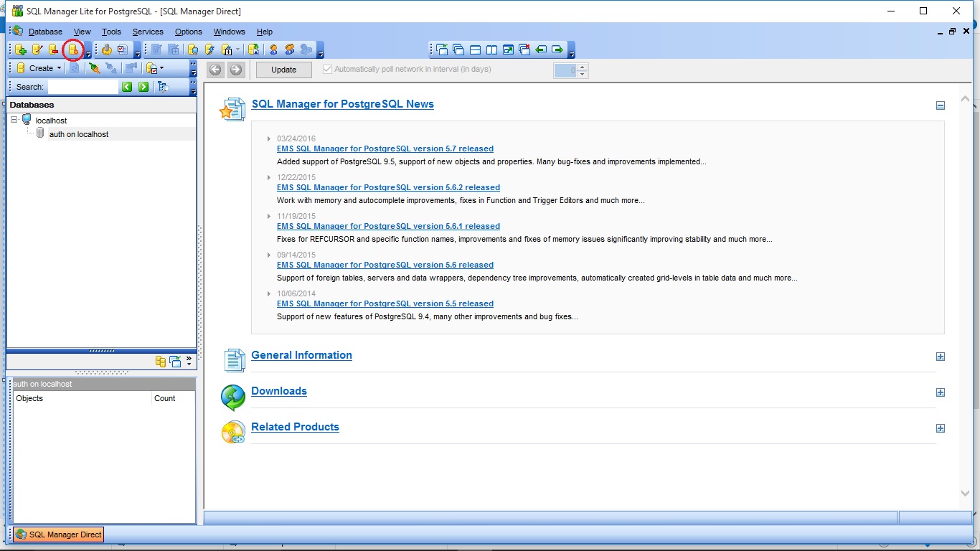This screenshot has height=551, width=980.
Task: Open version 5.5 released news link
Action: click(x=385, y=303)
